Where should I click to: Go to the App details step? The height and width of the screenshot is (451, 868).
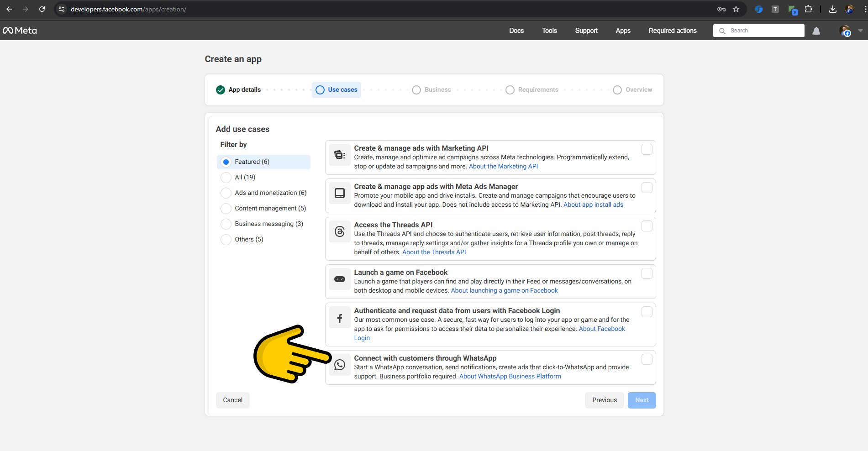(239, 89)
